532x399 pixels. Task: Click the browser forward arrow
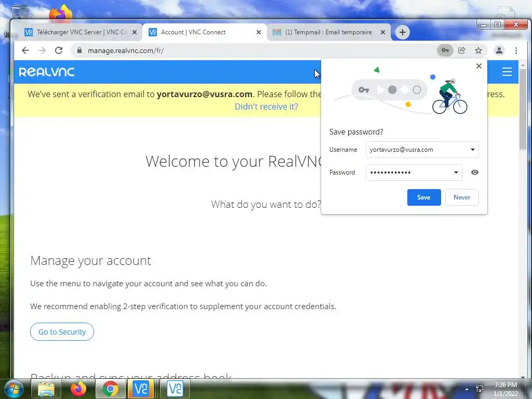coord(42,50)
